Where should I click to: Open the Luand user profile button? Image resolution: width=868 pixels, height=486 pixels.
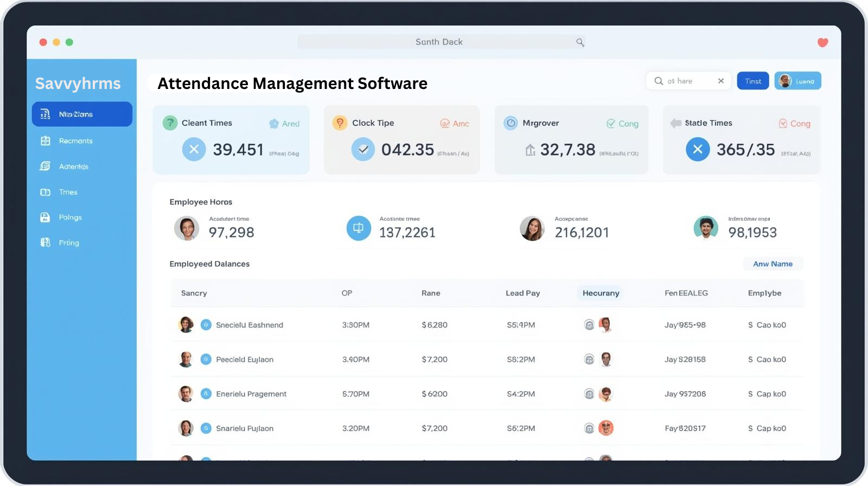coord(797,81)
